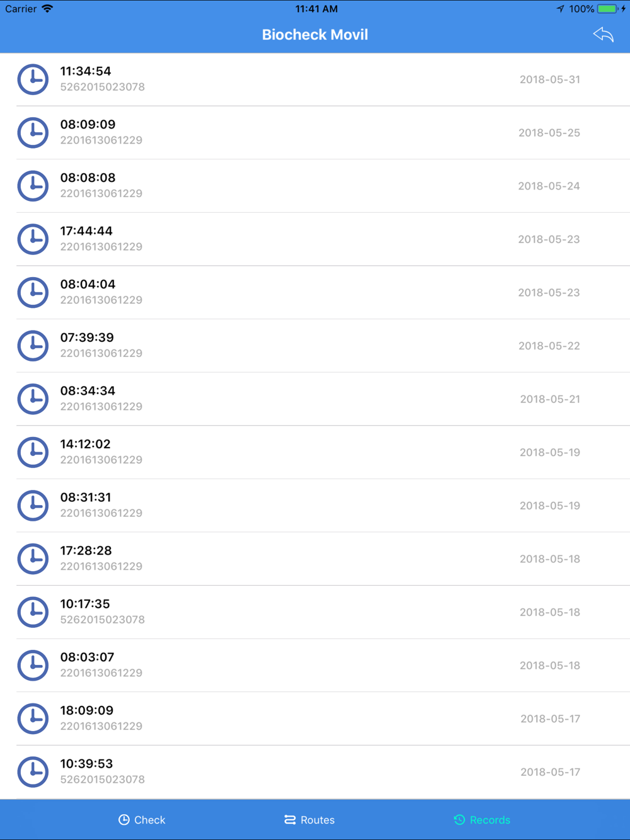Open the 08:03:07 check-in record
Screen dimensions: 630x840
click(315, 666)
